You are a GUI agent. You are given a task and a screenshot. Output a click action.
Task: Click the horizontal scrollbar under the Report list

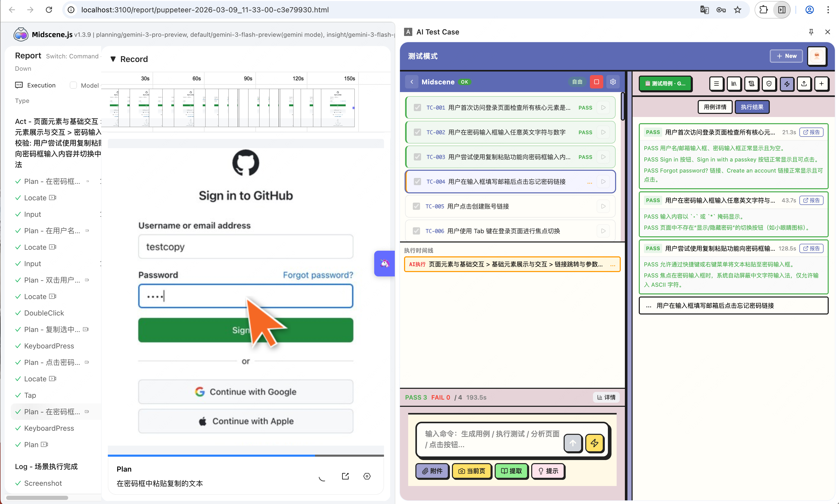point(37,498)
